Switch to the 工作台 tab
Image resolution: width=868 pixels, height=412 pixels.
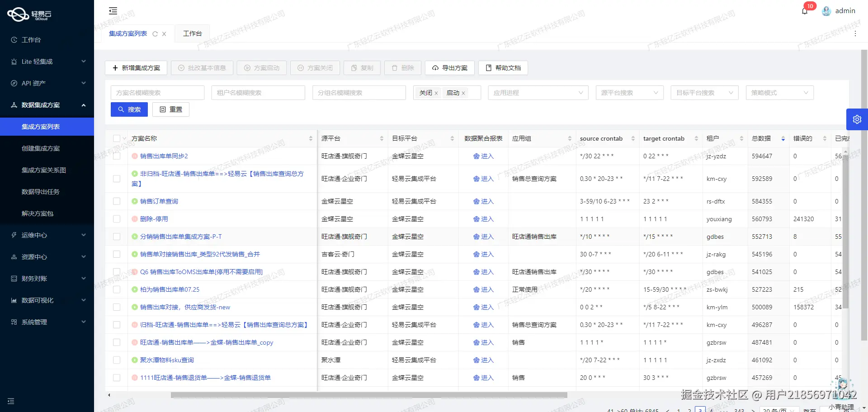(192, 33)
